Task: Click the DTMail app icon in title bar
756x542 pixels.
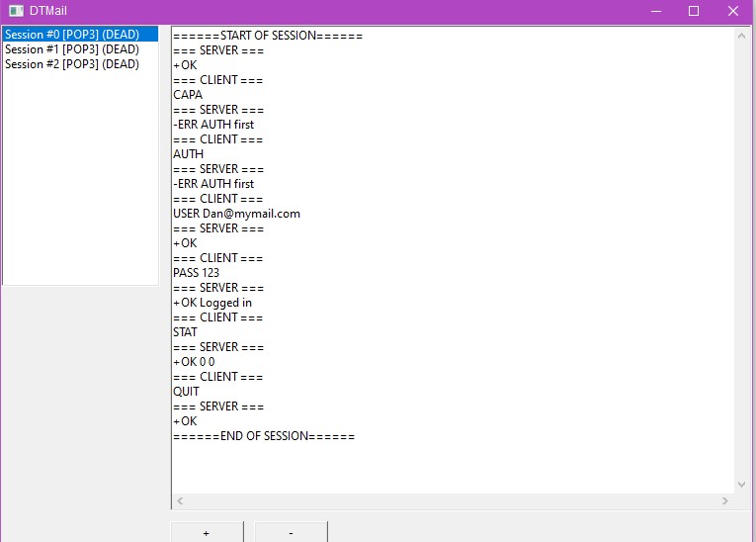Action: tap(16, 11)
